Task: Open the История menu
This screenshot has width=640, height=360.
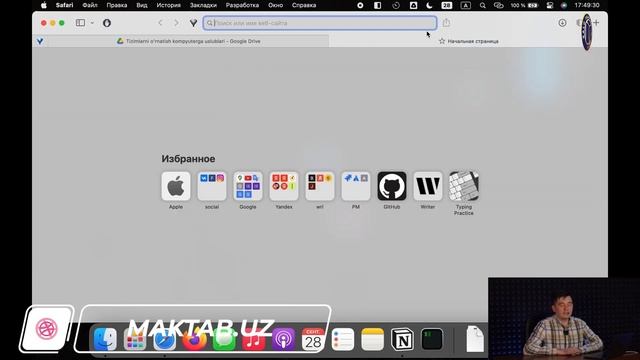Action: tap(169, 5)
